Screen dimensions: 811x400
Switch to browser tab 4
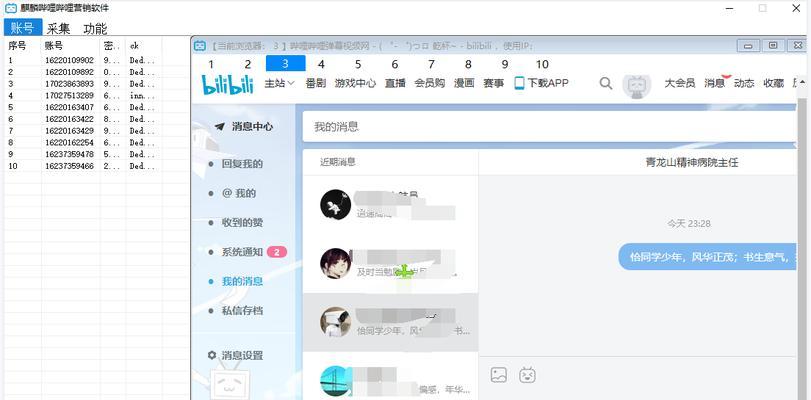point(321,64)
